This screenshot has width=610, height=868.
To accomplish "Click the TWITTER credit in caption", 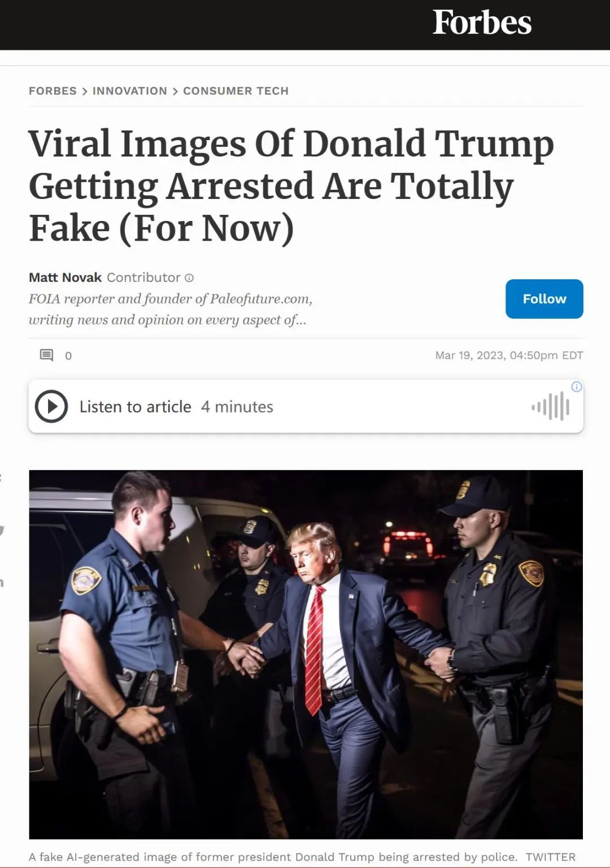I will (550, 857).
